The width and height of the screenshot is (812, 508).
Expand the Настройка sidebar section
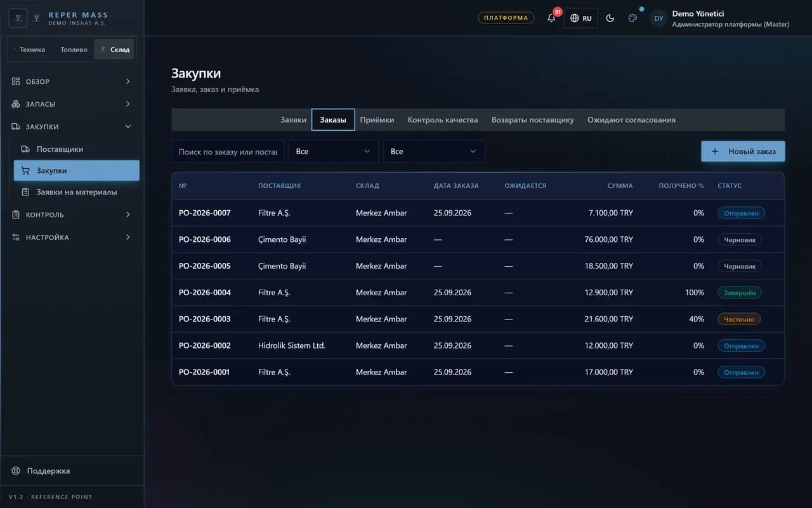tap(72, 237)
